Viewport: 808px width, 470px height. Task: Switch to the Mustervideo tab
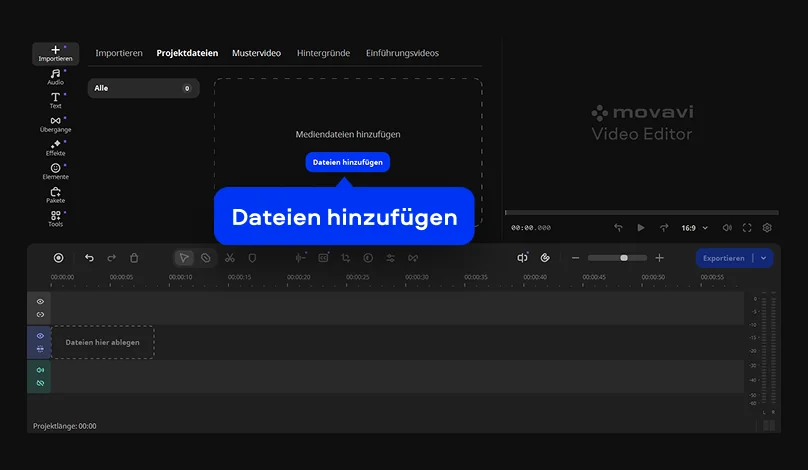(x=256, y=53)
